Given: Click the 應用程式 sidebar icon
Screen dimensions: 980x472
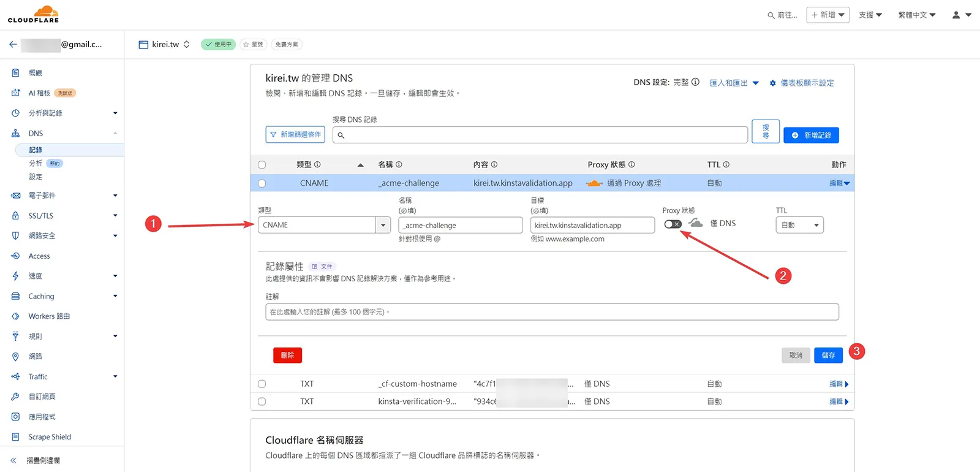Looking at the screenshot, I should (15, 417).
